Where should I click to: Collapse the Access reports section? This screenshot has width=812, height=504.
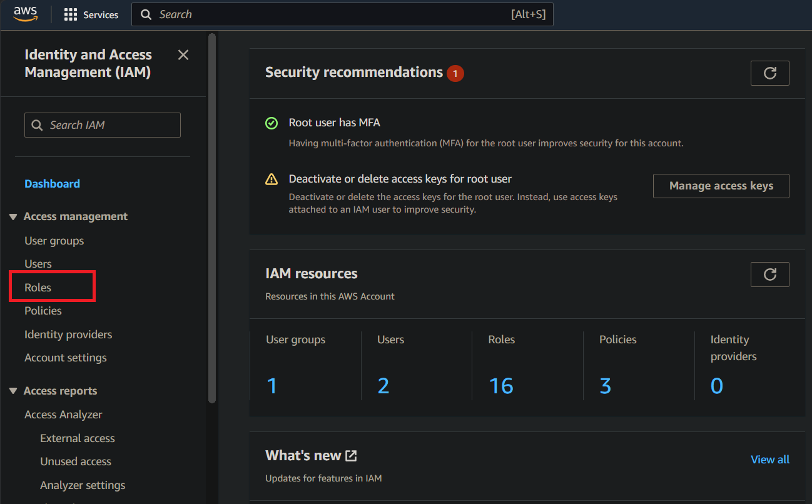pyautogui.click(x=13, y=391)
